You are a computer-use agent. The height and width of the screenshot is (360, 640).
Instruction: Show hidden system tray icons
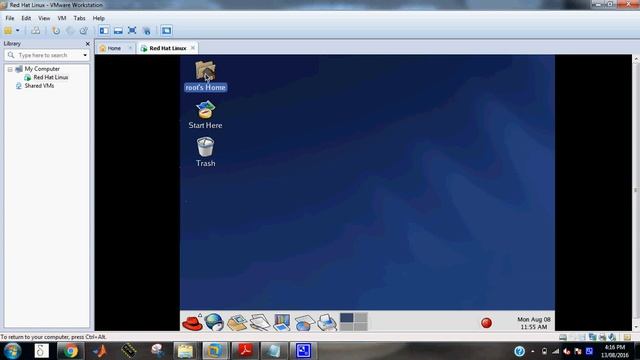(533, 351)
